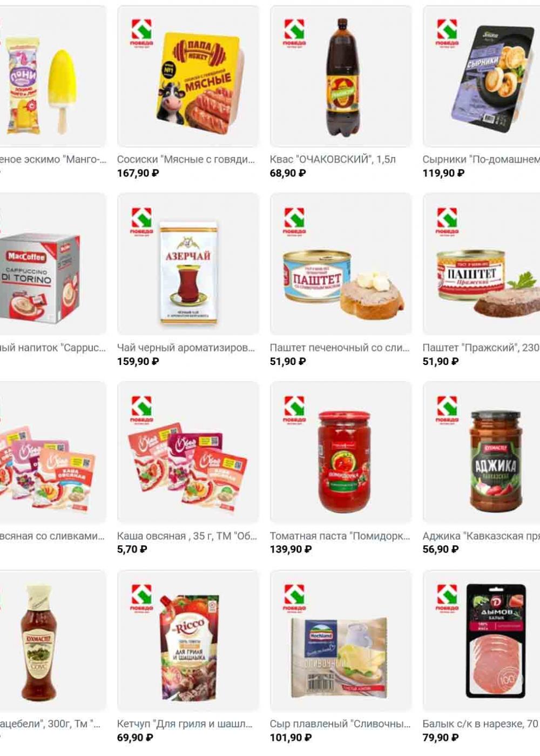This screenshot has height=756, width=540.
Task: Open the link Паштет "Пражский"
Action: [481, 348]
